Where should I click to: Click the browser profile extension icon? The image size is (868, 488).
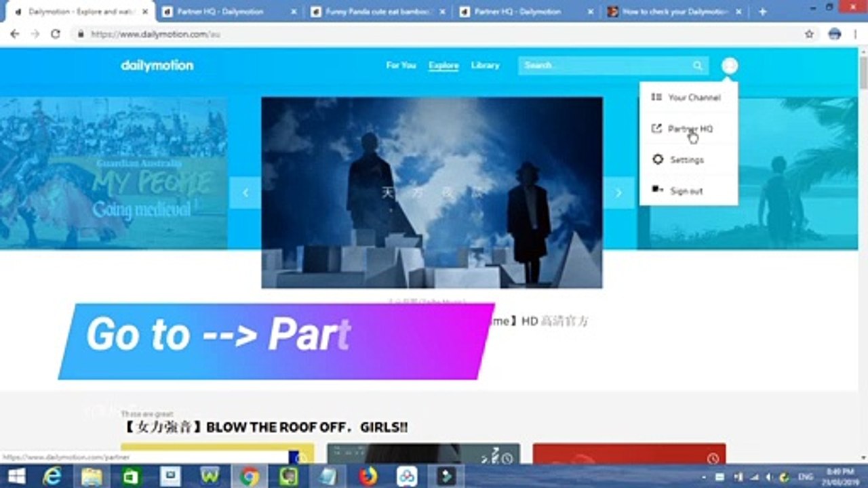(835, 34)
